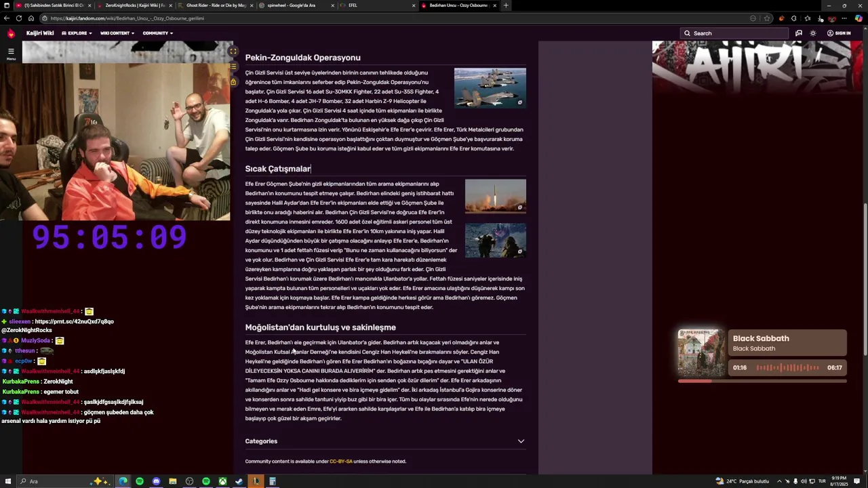
Task: Close the Bedirhan Uncu tab
Action: point(494,5)
